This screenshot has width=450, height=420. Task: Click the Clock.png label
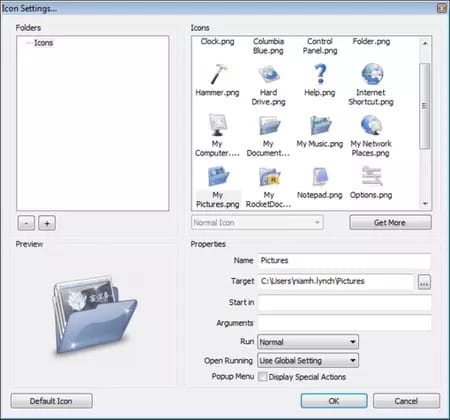pyautogui.click(x=217, y=42)
